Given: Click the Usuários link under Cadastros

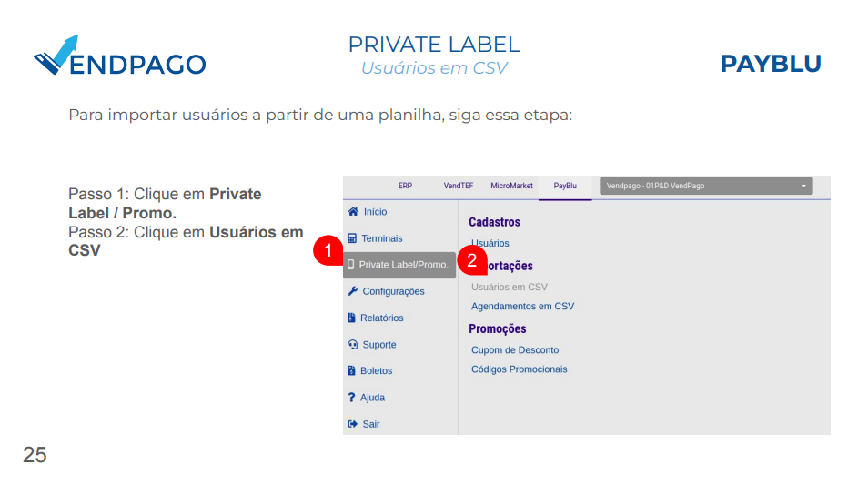Looking at the screenshot, I should pyautogui.click(x=490, y=243).
